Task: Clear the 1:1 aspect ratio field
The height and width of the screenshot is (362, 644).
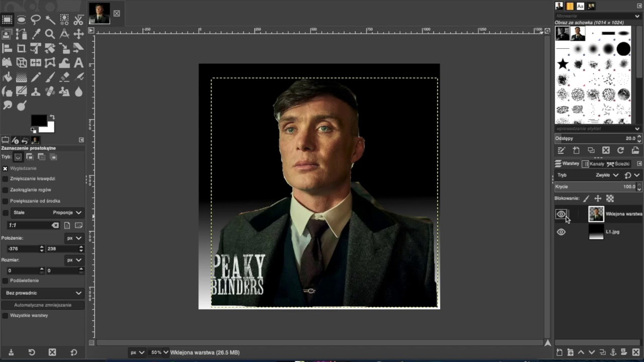Action: pos(55,226)
